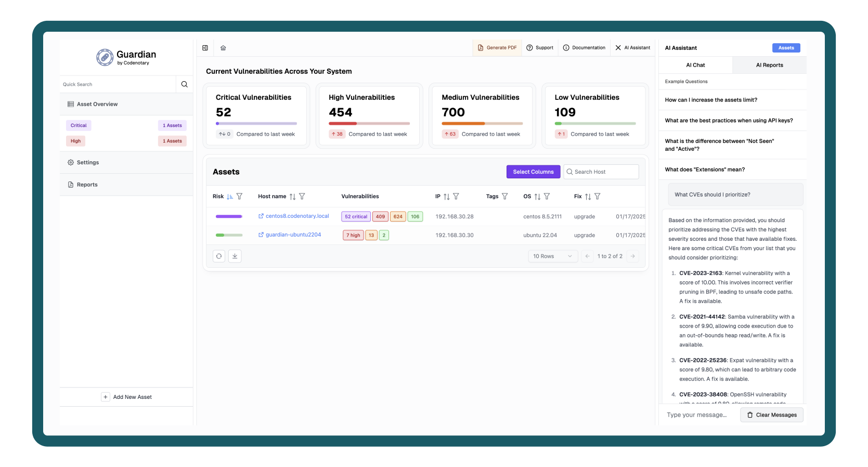Go to home via house icon
The height and width of the screenshot is (467, 868).
[x=223, y=48]
